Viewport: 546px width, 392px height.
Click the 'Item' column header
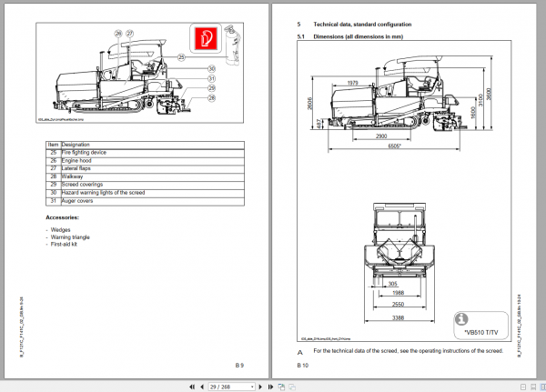(53, 145)
